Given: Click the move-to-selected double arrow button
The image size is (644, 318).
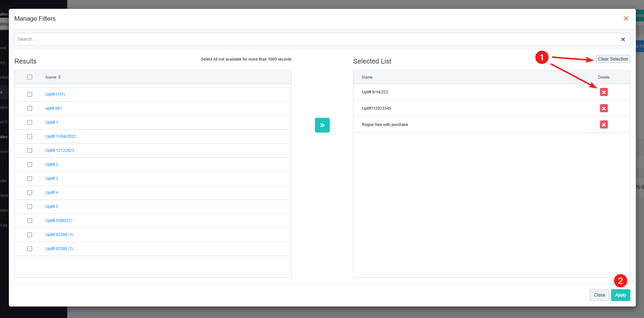Looking at the screenshot, I should (x=322, y=125).
